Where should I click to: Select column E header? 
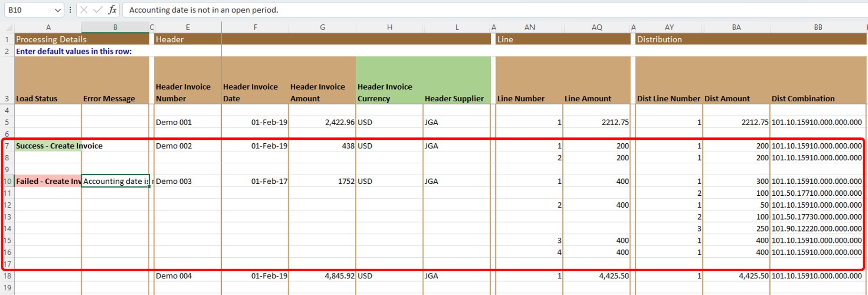(188, 27)
